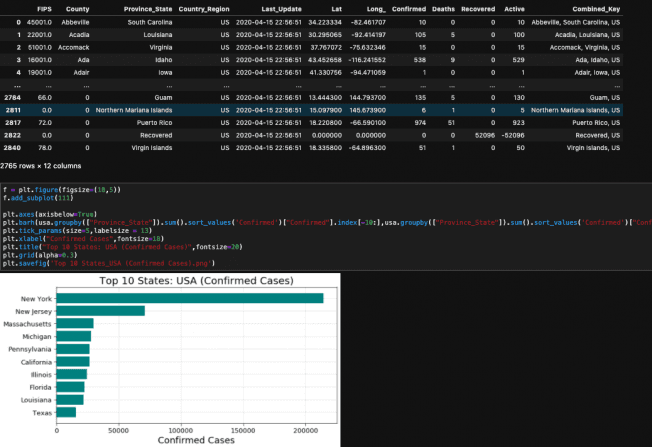Click the Massachusetts bar in chart
The image size is (652, 447).
[75, 323]
